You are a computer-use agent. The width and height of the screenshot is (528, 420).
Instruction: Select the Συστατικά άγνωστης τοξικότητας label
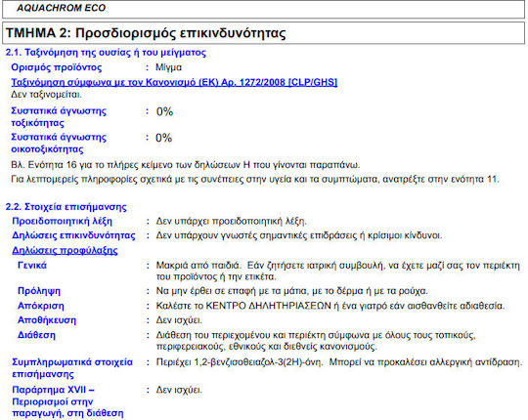59,116
